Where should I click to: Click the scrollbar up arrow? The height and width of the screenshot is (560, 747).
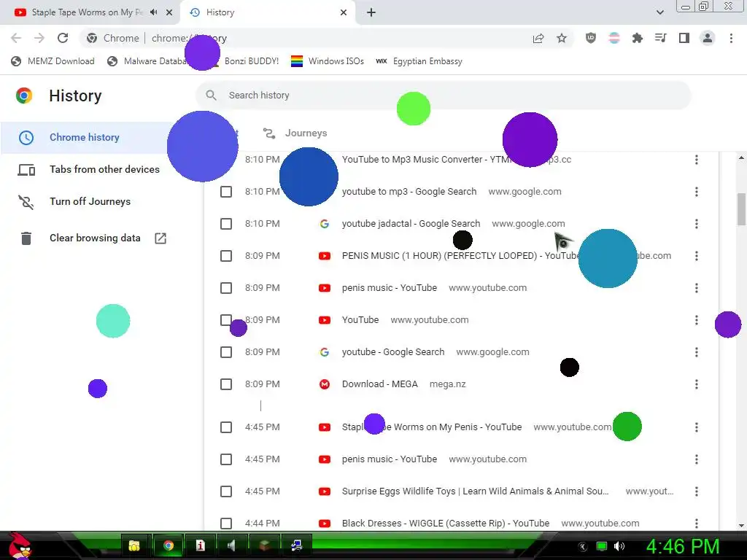coord(741,157)
